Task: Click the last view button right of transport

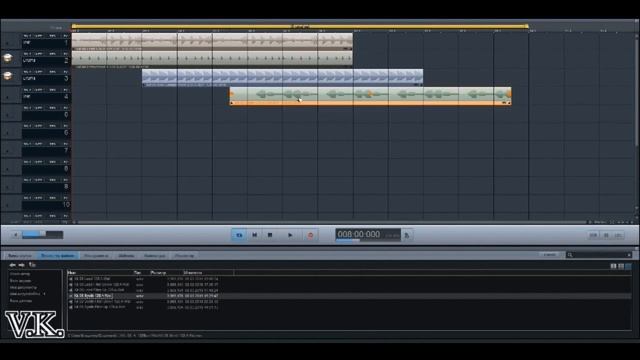Action: 618,235
